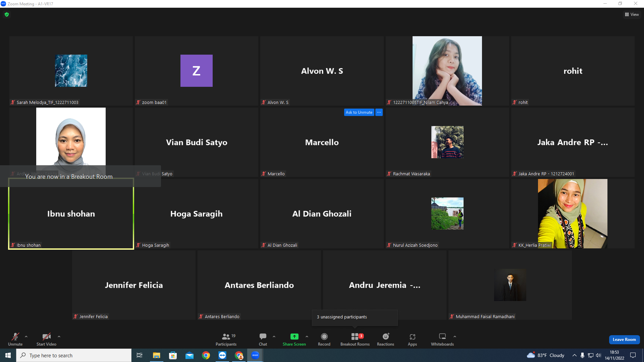The image size is (644, 362).
Task: Expand video options arrow next to Start Video
Action: [x=59, y=337]
